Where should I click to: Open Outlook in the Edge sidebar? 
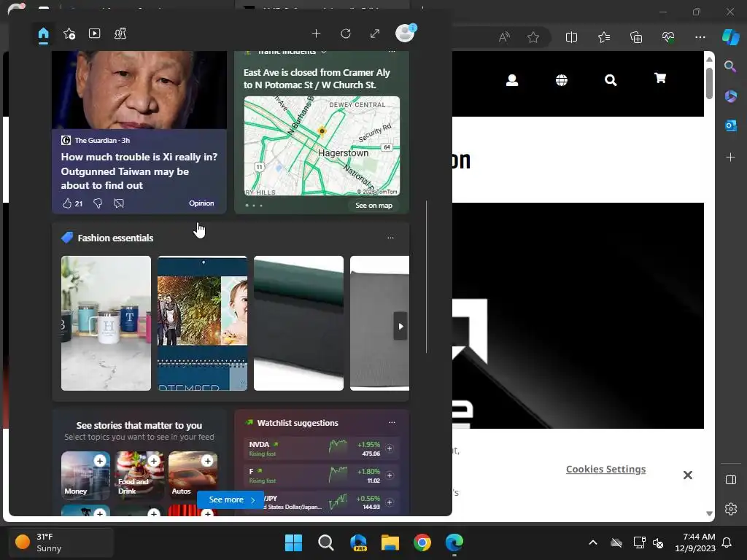click(x=730, y=125)
